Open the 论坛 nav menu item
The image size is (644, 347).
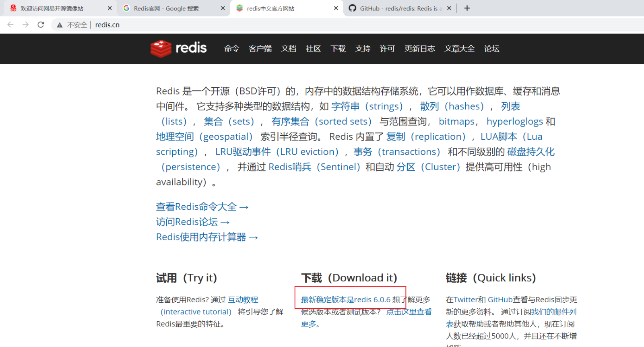(492, 49)
